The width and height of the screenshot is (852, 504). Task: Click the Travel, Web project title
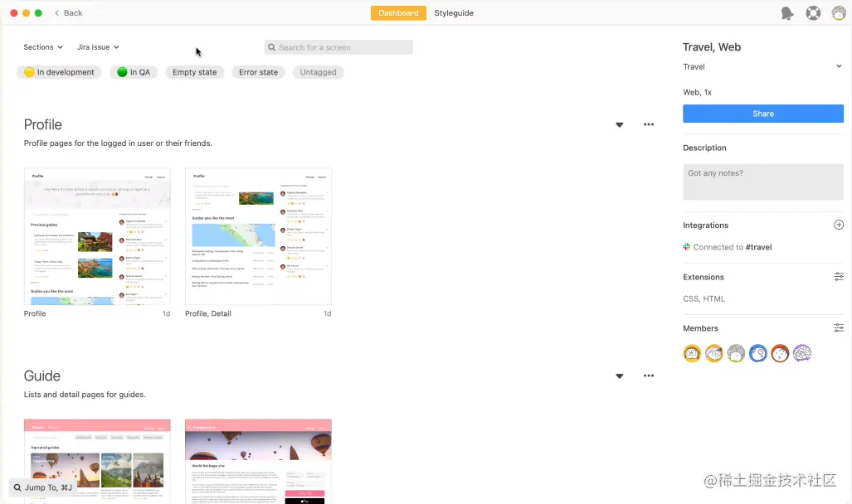coord(712,47)
